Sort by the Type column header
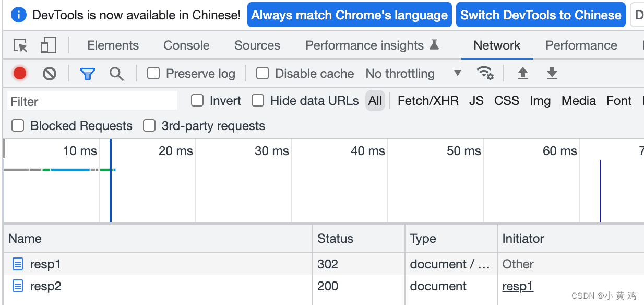Viewport: 644px width, 305px height. point(451,239)
